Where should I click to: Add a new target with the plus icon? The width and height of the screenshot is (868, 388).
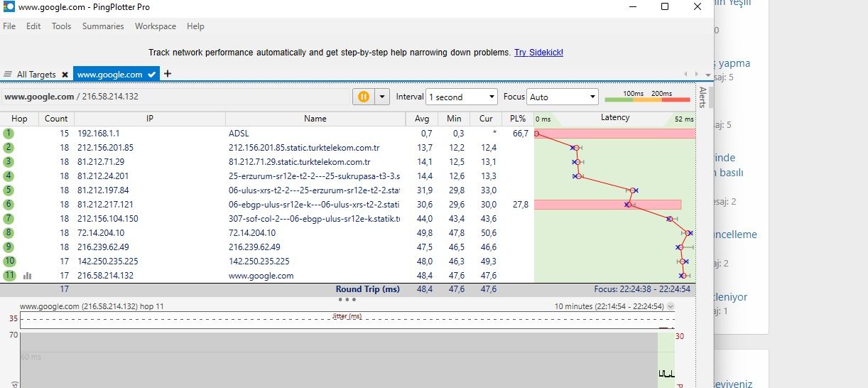(168, 74)
